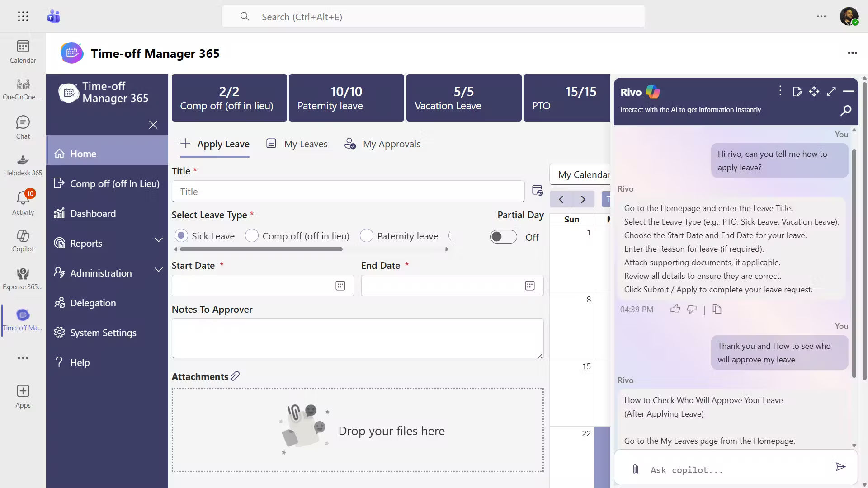Click the Attachments paperclip icon
Screen dimensions: 868x488
coord(236,376)
